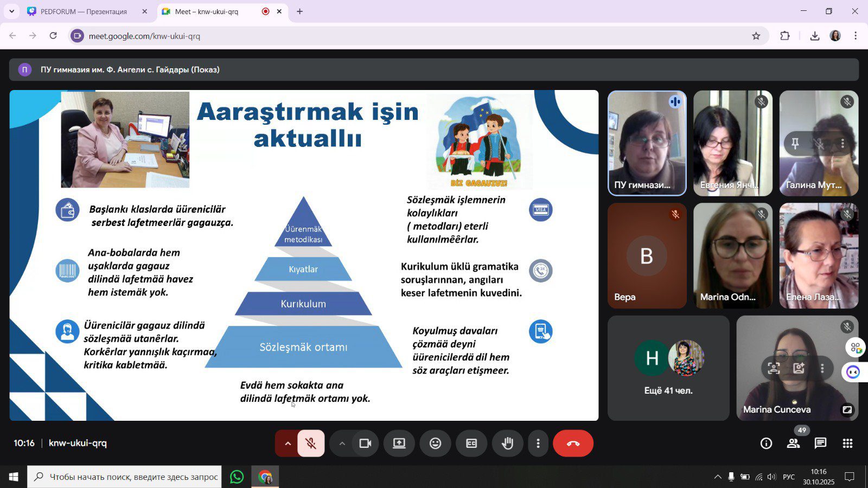Click the present screen button

pos(399,444)
